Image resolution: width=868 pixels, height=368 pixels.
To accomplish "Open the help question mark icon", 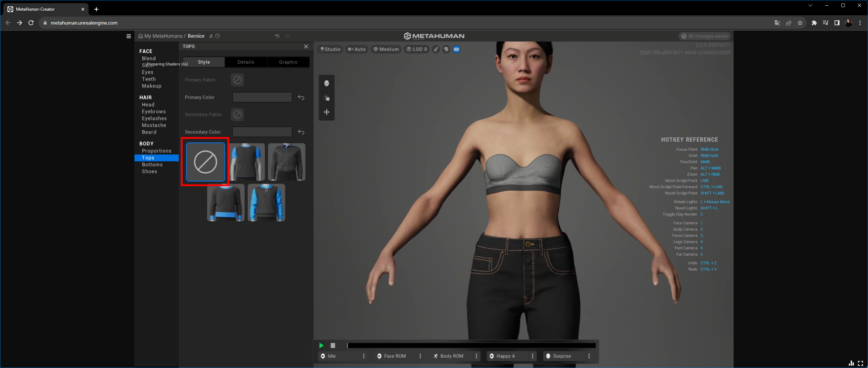I will click(218, 36).
